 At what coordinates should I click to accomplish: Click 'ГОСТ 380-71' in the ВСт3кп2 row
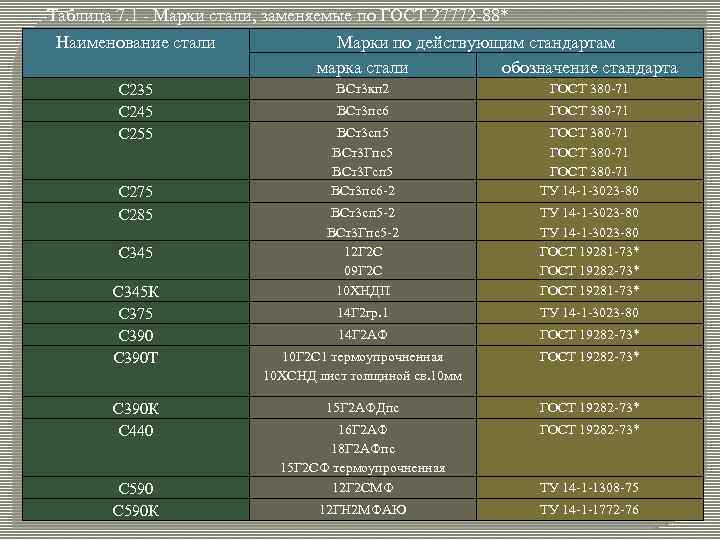coord(589,89)
